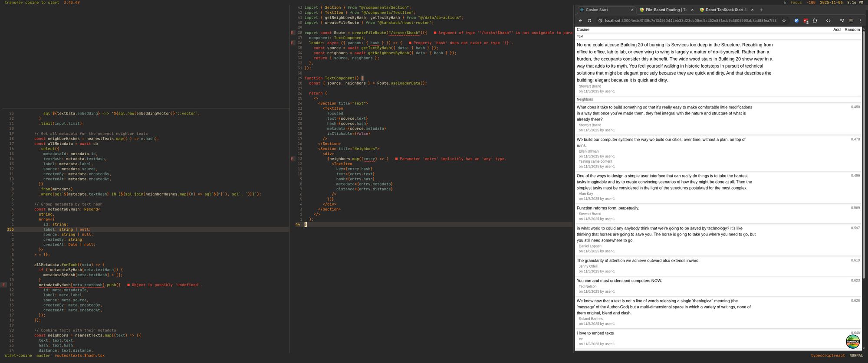Click the error marker beside neighbors.map line
The height and width of the screenshot is (363, 868).
[293, 159]
